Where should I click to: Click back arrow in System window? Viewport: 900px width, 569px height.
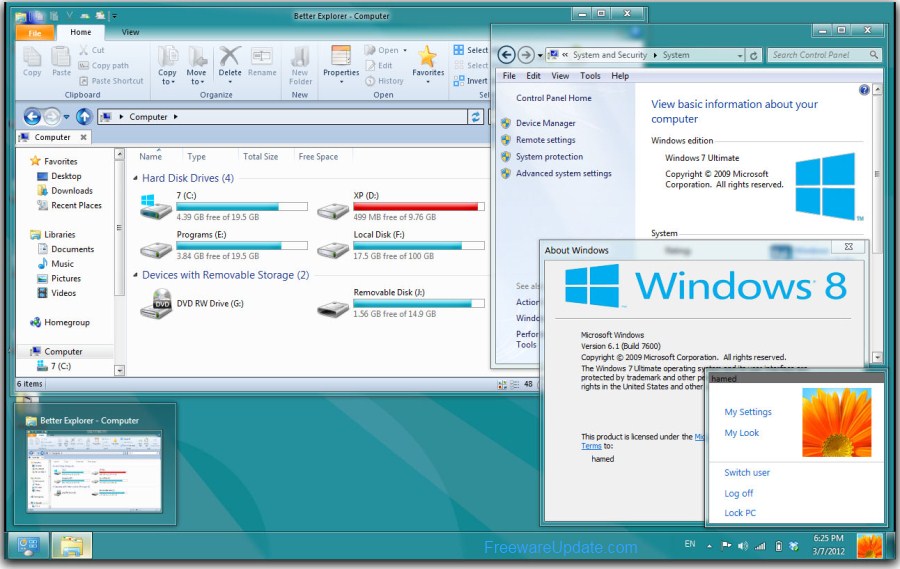tap(506, 55)
